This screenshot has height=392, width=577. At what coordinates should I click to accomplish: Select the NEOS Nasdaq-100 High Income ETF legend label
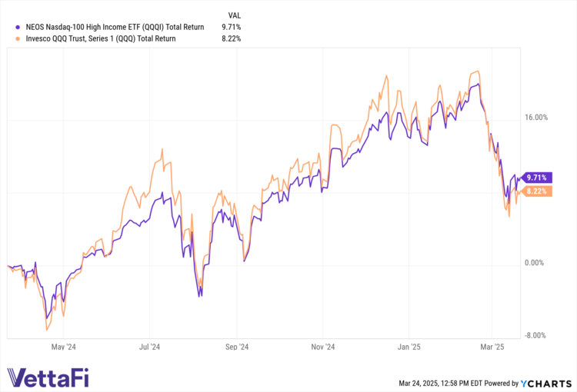(109, 27)
